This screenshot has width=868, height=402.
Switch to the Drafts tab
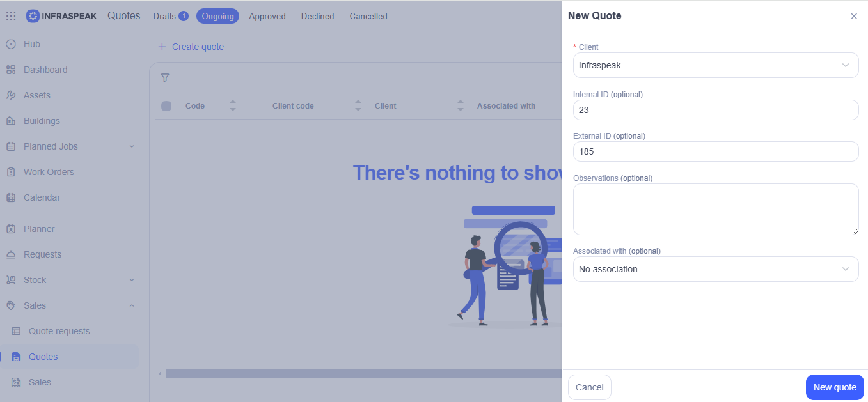click(x=170, y=16)
